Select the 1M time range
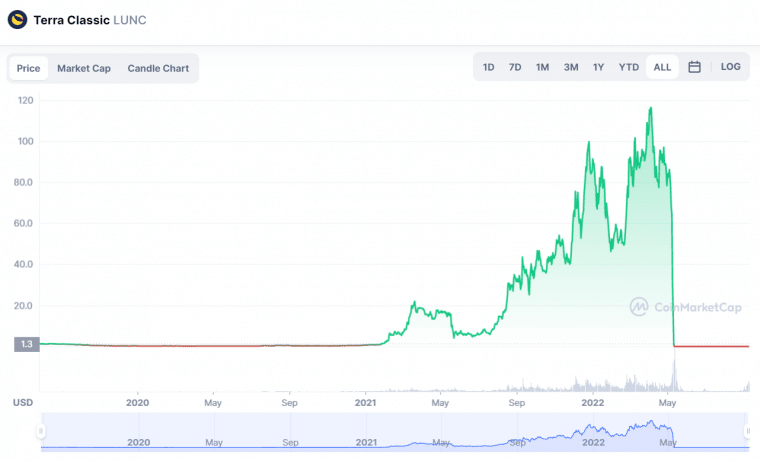The image size is (760, 461). point(542,67)
